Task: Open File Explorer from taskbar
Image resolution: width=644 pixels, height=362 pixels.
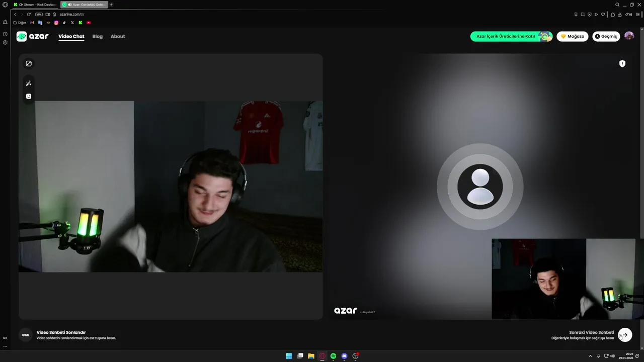Action: pos(311,356)
